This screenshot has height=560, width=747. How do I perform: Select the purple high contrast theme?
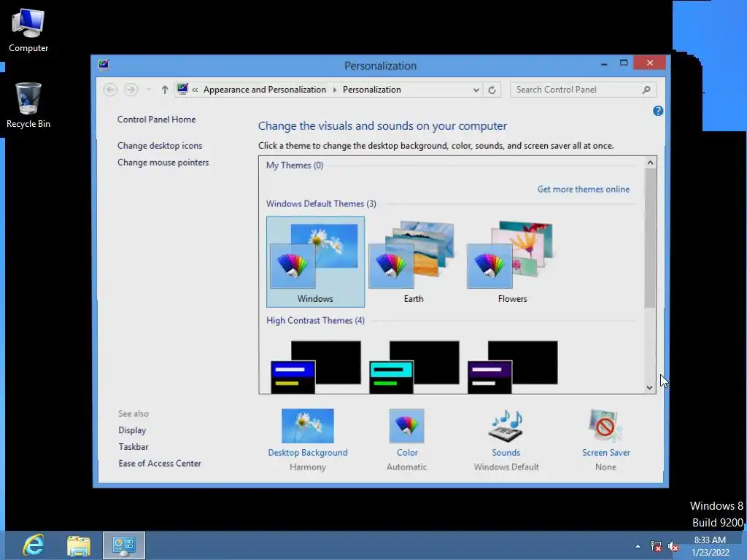(x=512, y=367)
